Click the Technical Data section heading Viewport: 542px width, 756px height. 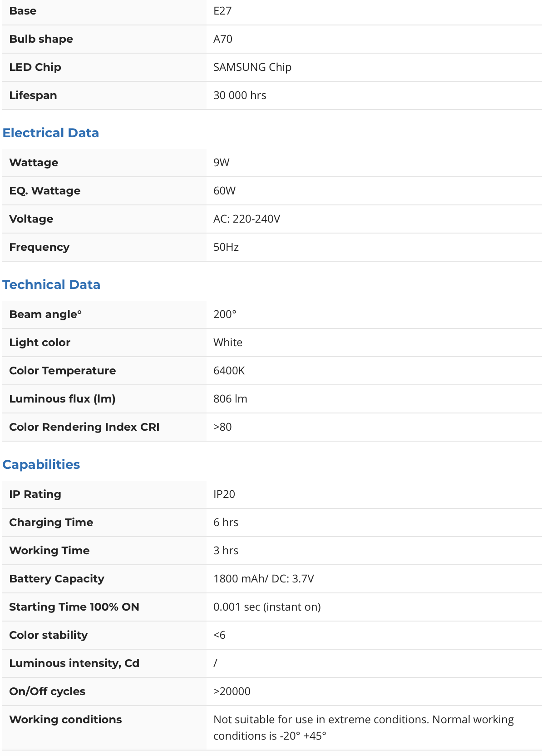coord(51,284)
